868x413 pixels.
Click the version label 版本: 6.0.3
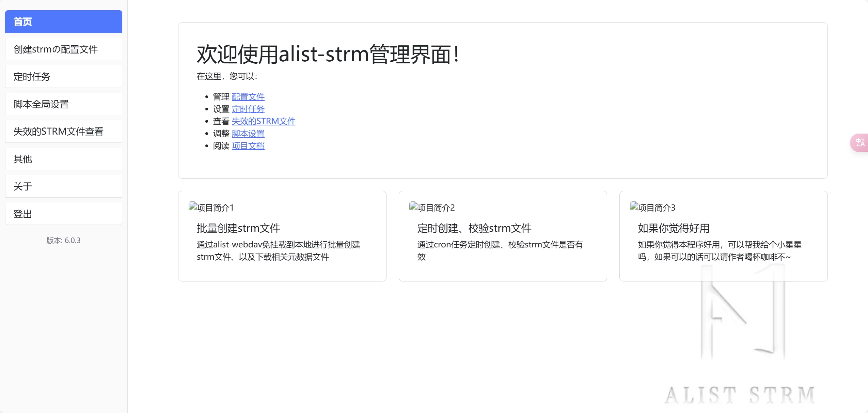[x=63, y=241]
